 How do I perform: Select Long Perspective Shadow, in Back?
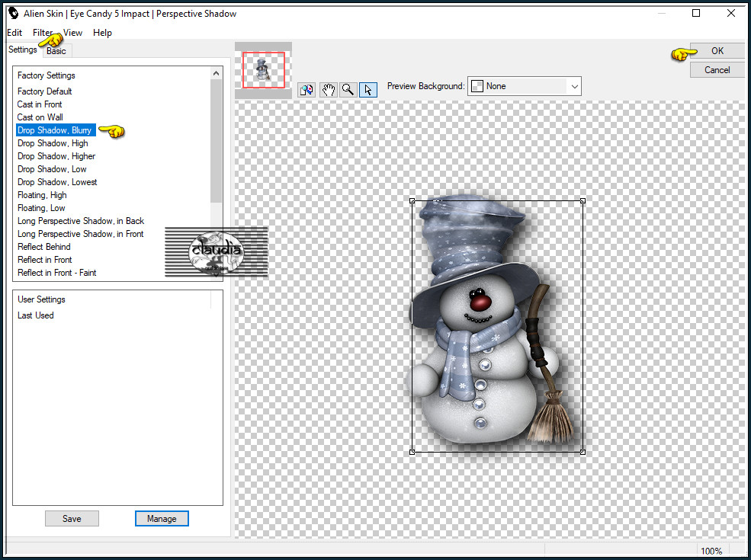coord(81,221)
